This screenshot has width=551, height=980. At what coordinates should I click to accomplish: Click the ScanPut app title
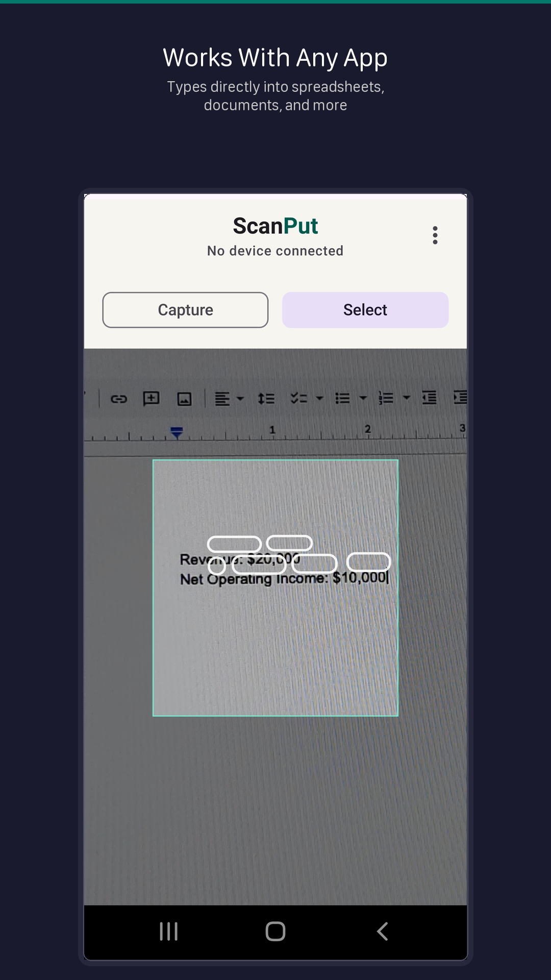click(275, 226)
